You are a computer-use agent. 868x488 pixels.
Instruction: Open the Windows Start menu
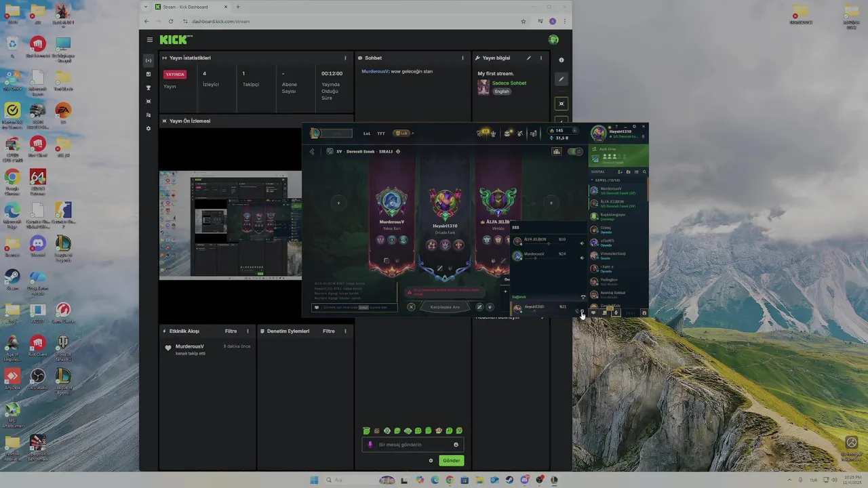coord(314,480)
